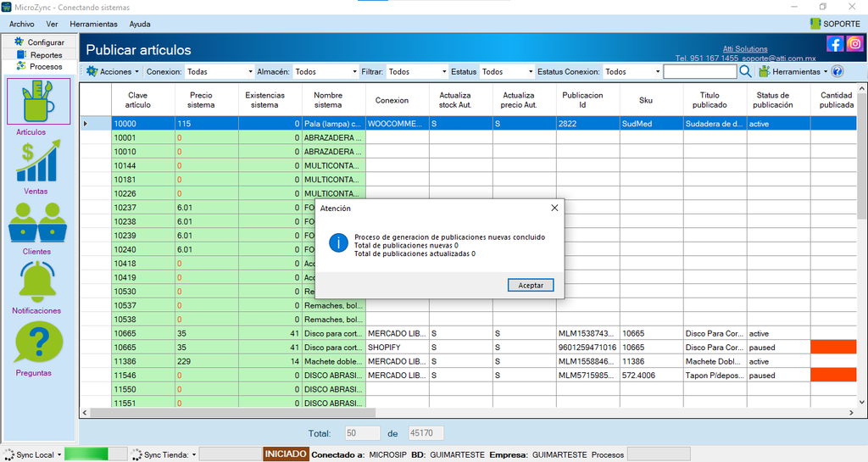
Task: Click the Sync Tienda spinner icon
Action: point(136,455)
